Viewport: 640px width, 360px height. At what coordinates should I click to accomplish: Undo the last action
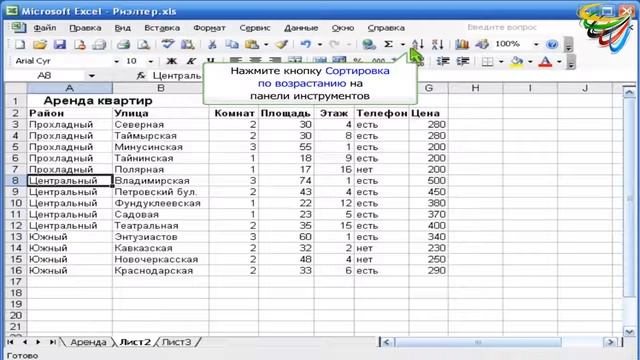coord(306,44)
